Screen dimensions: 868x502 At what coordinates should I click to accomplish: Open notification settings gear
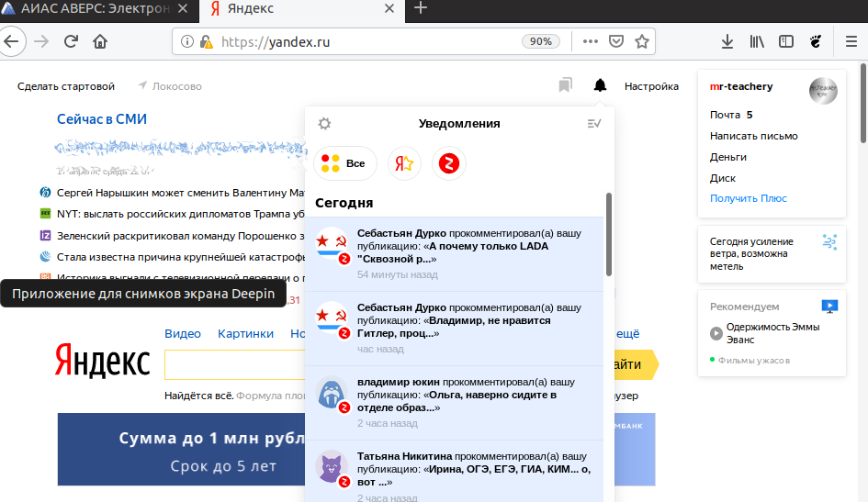tap(324, 123)
